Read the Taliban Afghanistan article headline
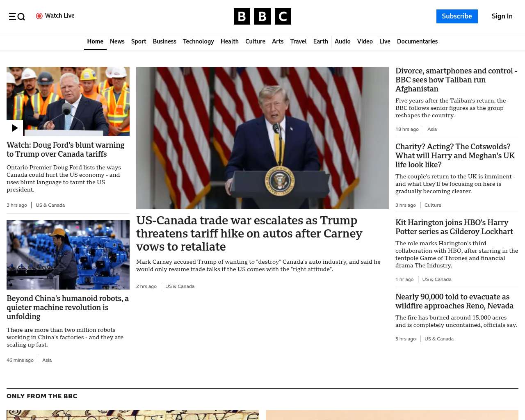 point(456,80)
